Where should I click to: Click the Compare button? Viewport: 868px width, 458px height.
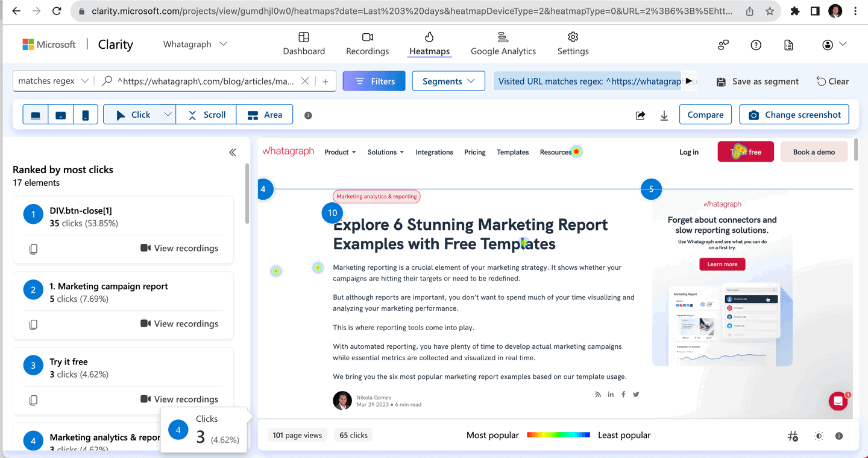point(705,114)
